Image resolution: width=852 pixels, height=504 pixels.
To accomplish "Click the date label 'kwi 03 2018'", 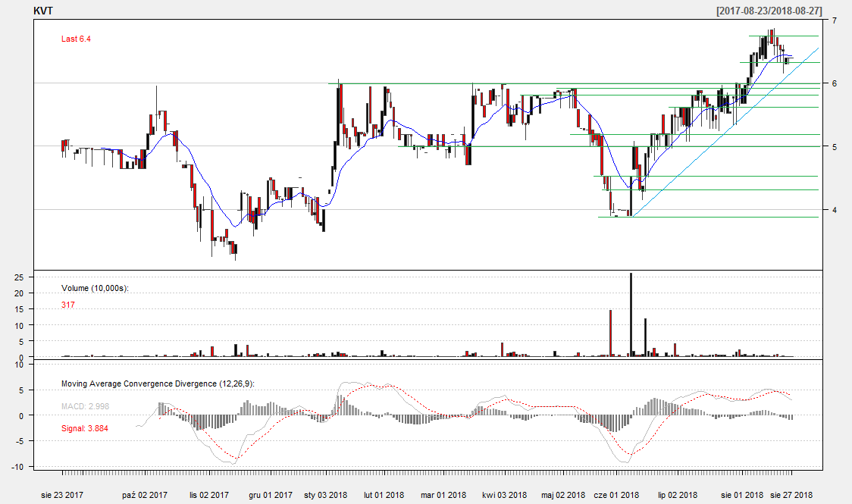I will point(504,495).
